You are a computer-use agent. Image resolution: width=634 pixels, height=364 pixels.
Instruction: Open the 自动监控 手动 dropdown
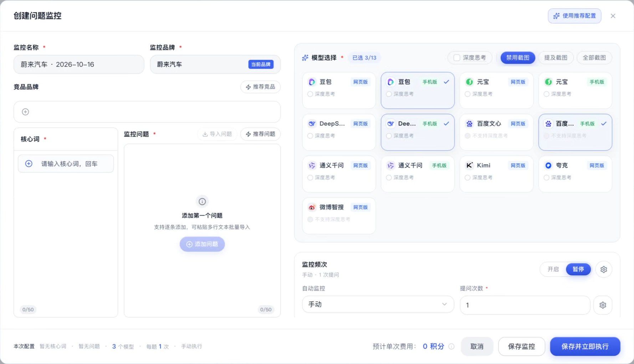[x=378, y=305]
